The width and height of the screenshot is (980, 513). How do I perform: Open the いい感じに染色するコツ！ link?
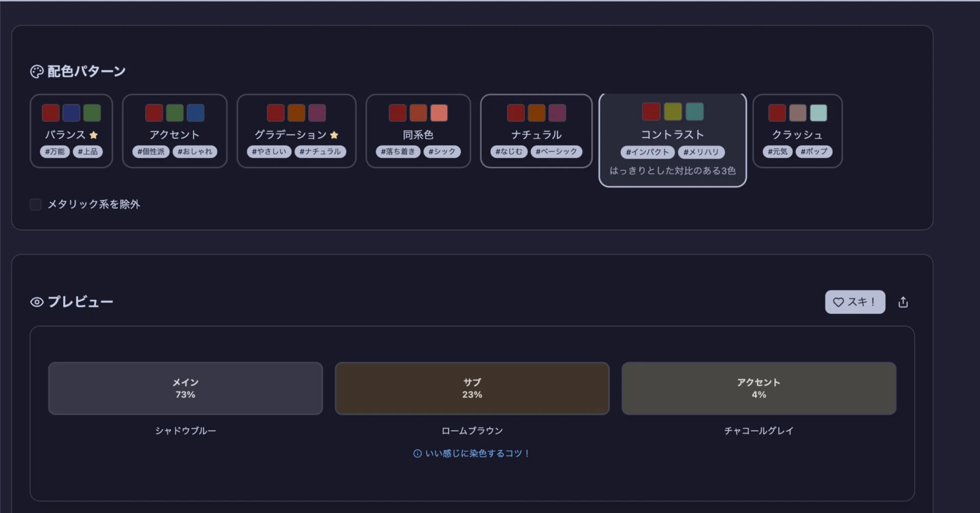(472, 453)
